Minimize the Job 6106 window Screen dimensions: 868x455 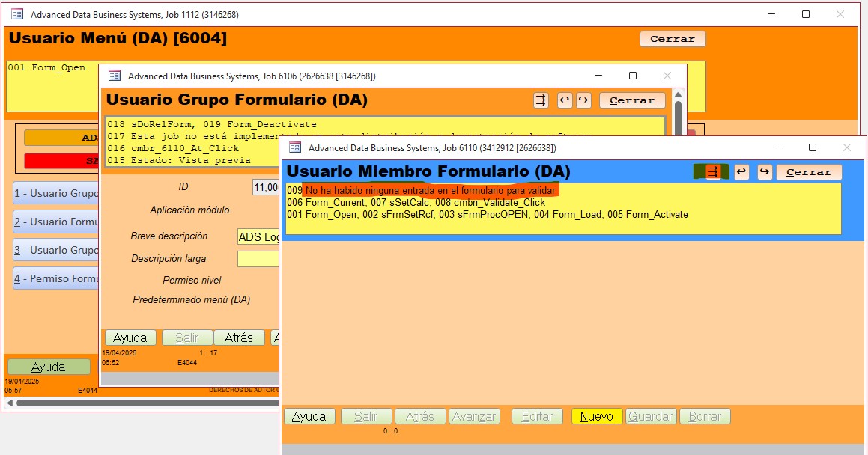[x=598, y=76]
